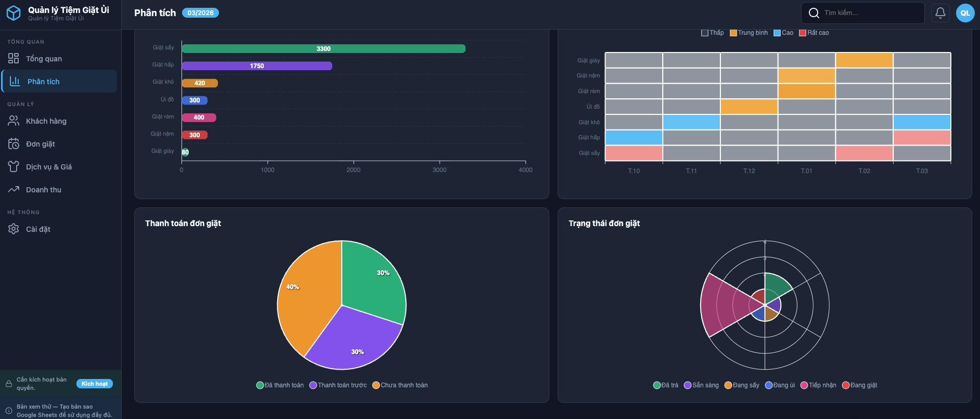Toggle the Chưa thanh toán legend item

pyautogui.click(x=400, y=385)
